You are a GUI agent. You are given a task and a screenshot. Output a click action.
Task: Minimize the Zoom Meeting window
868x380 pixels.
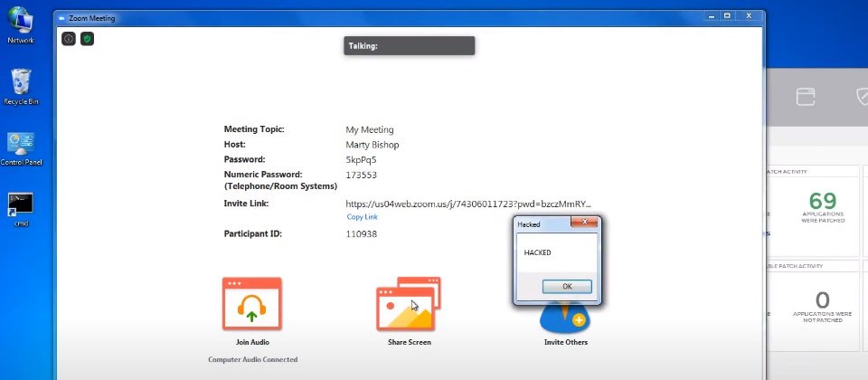(x=712, y=16)
